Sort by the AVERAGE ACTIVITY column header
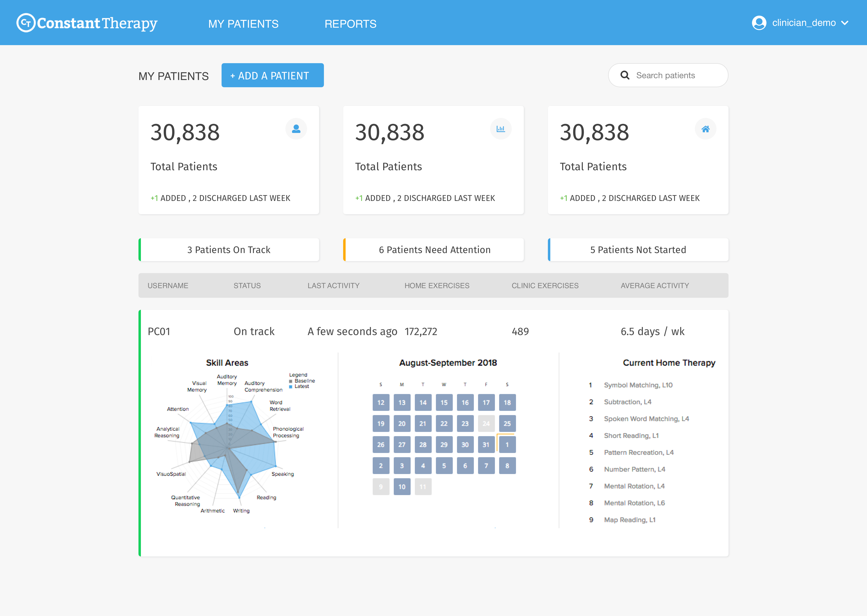 tap(654, 286)
